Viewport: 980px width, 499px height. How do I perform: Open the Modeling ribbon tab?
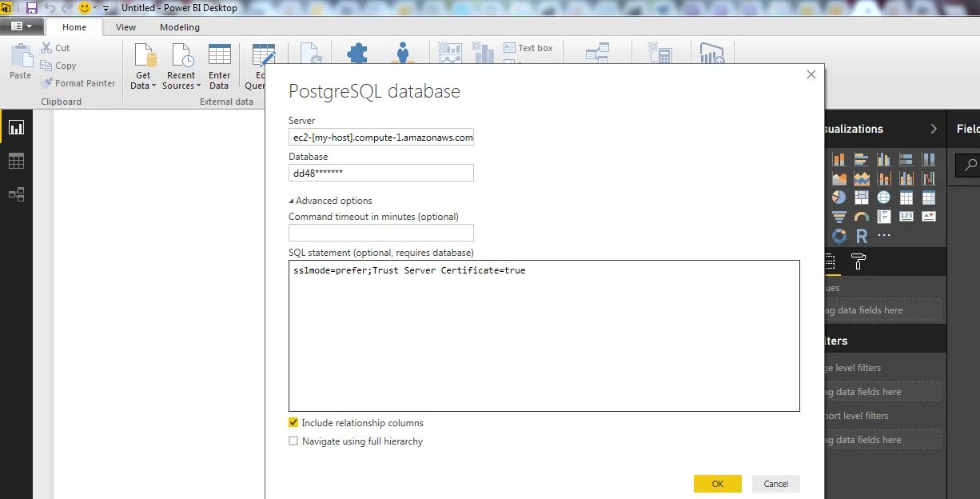click(180, 27)
